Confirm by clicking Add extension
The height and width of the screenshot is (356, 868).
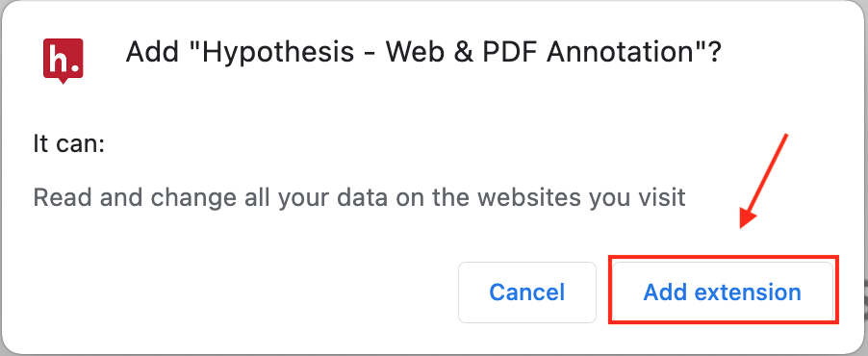click(723, 292)
